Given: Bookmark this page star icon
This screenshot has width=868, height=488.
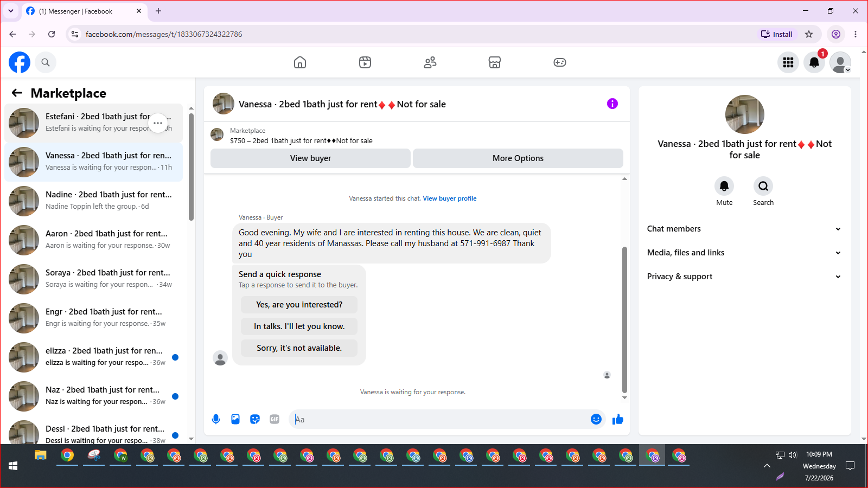Looking at the screenshot, I should point(809,34).
